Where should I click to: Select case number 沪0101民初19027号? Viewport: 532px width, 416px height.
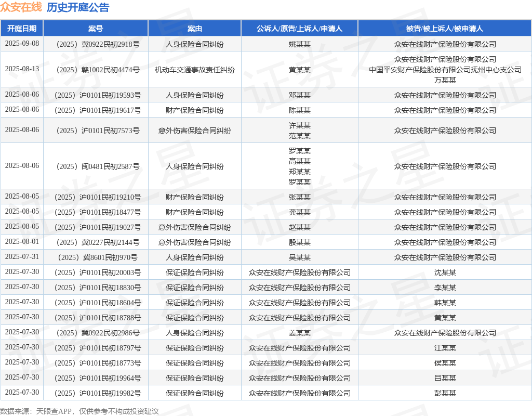(x=98, y=227)
